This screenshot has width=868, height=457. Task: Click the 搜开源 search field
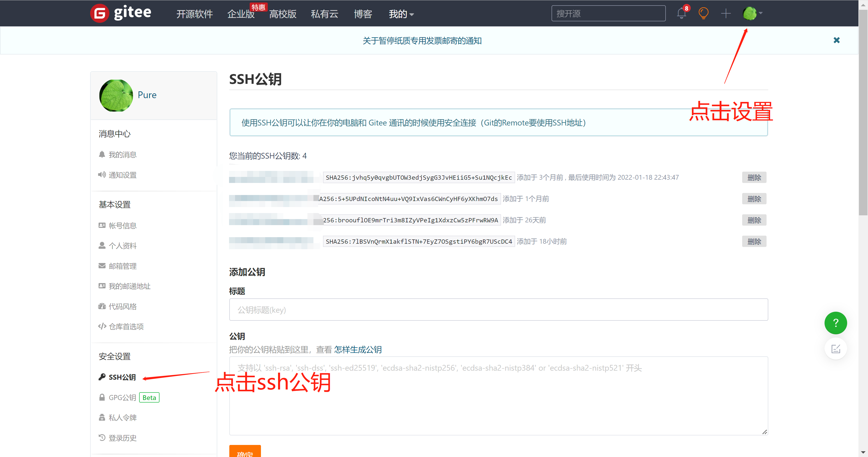pyautogui.click(x=608, y=14)
